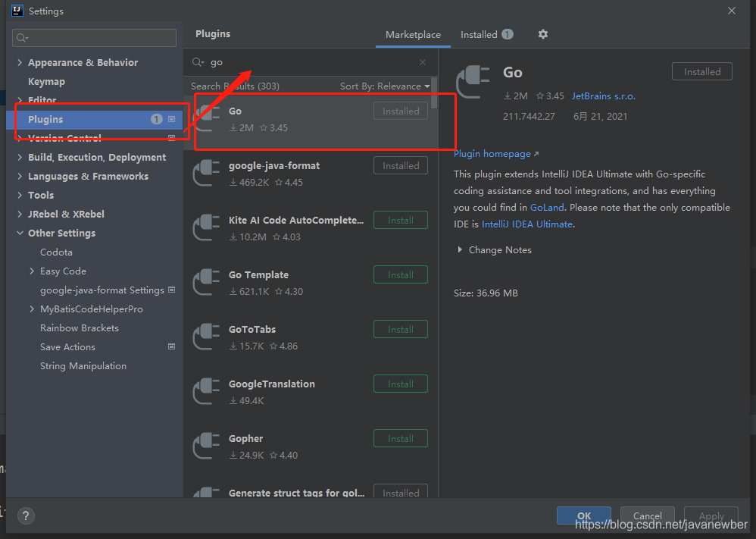
Task: Open the Plugin homepage link
Action: pos(496,153)
